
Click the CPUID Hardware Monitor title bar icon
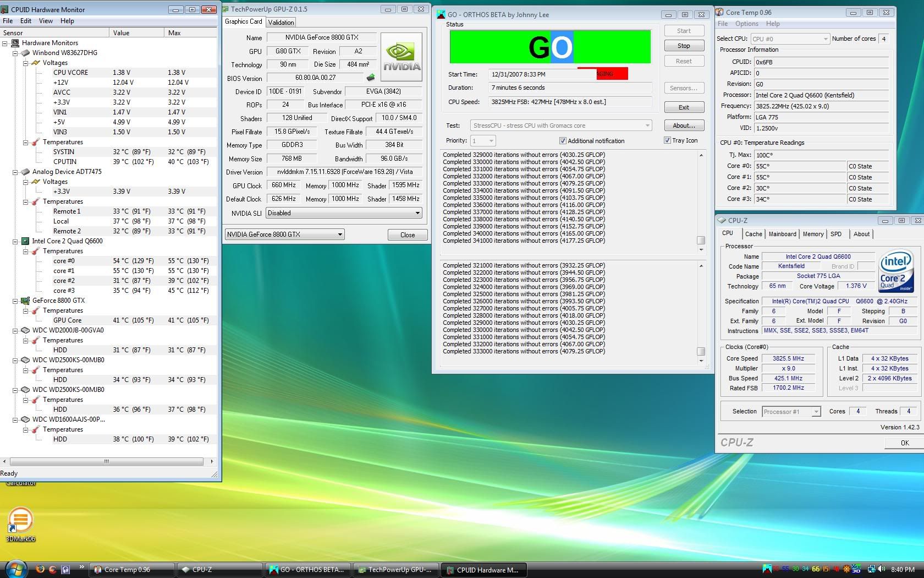click(5, 9)
